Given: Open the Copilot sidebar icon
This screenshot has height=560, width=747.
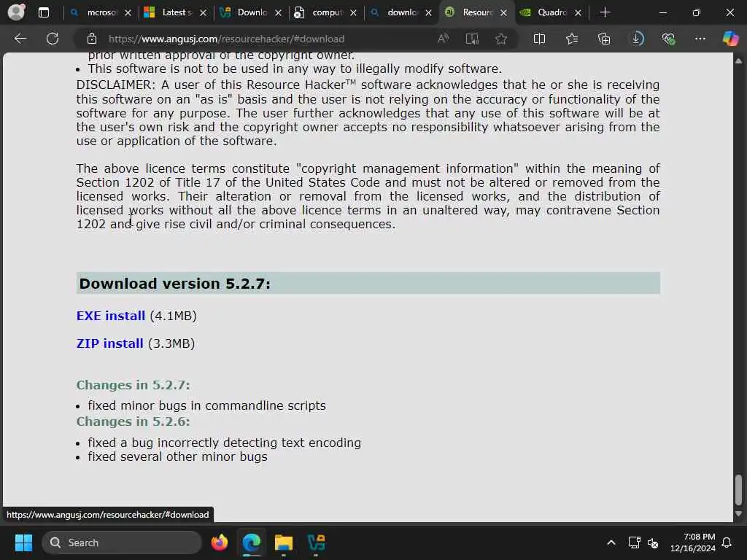Looking at the screenshot, I should coord(730,39).
